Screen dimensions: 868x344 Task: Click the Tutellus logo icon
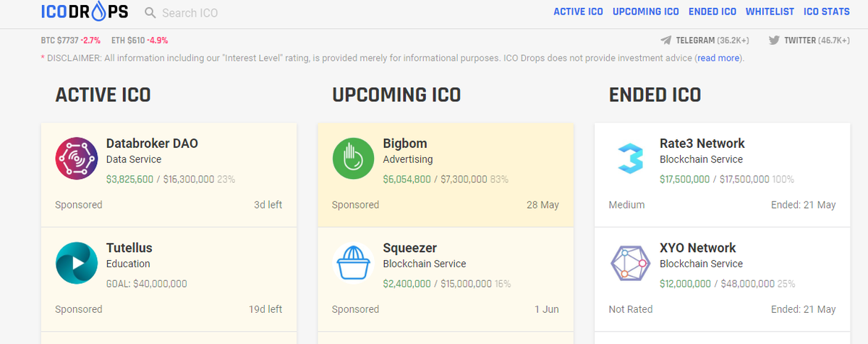pos(77,263)
